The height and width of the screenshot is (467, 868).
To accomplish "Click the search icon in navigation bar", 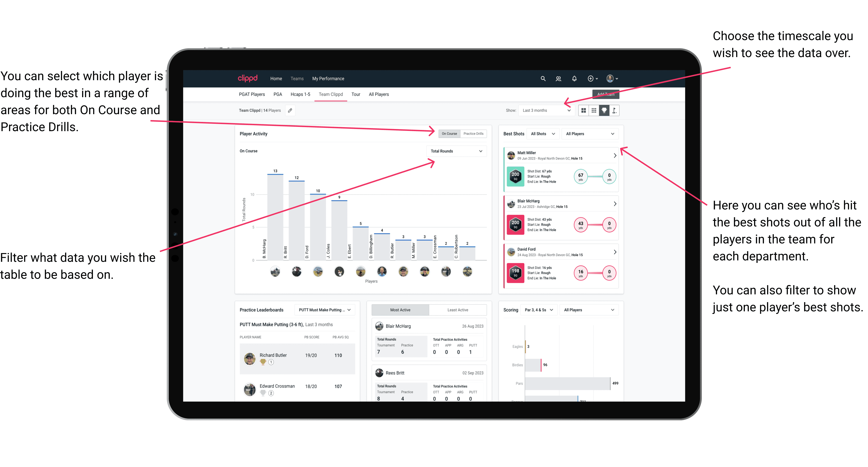I will pos(542,78).
